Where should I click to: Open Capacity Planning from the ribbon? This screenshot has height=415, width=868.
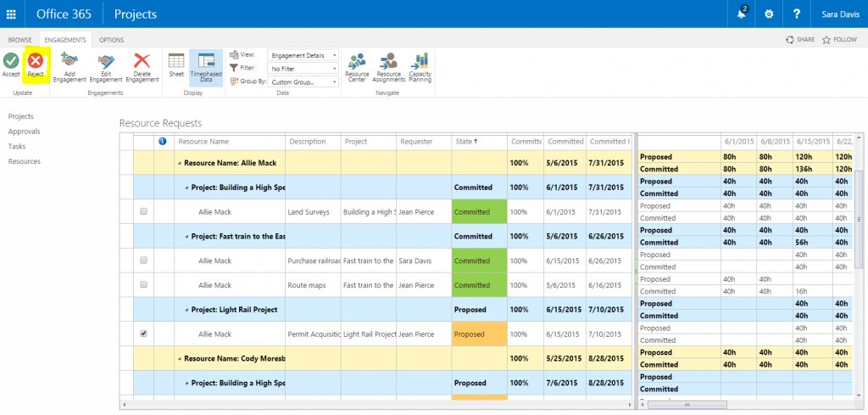(x=420, y=63)
